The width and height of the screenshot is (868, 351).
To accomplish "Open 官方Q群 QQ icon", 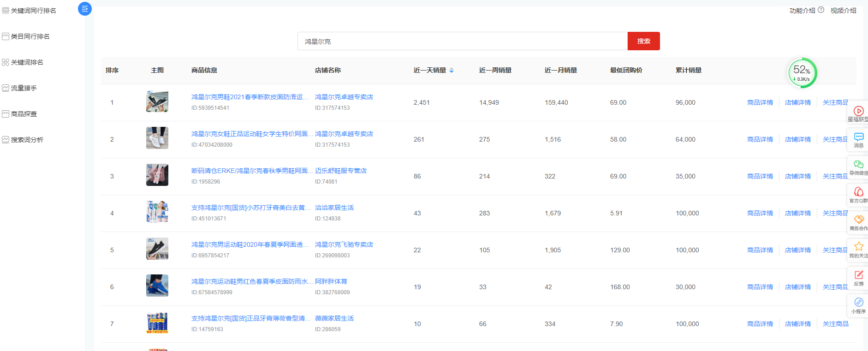I will 858,192.
